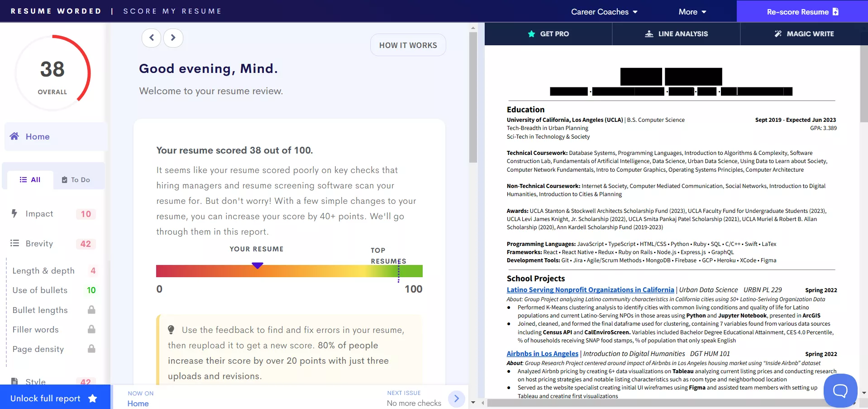Click the Home house icon in sidebar
Image resolution: width=868 pixels, height=409 pixels.
click(14, 136)
